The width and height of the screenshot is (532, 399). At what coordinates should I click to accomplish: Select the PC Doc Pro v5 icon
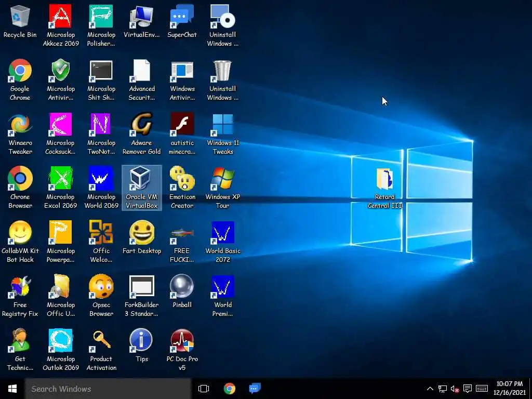(x=182, y=340)
